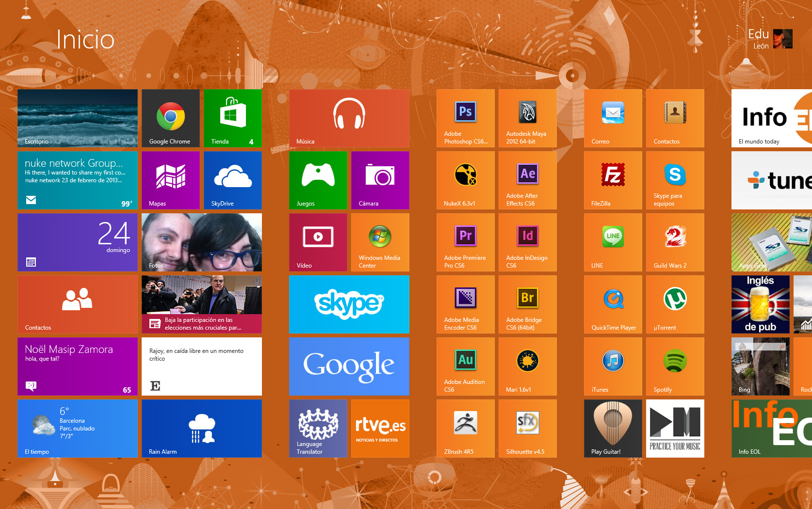Image resolution: width=812 pixels, height=509 pixels.
Task: Open the Escritorio desktop tile
Action: (77, 118)
